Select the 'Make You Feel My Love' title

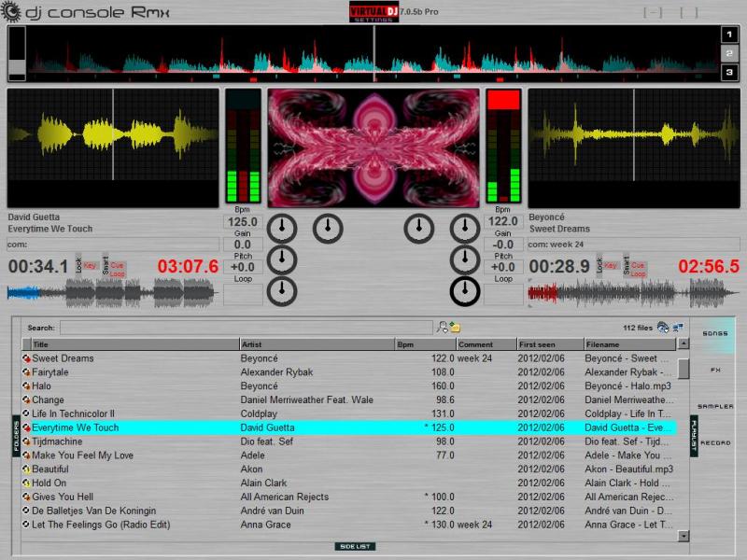coord(83,455)
